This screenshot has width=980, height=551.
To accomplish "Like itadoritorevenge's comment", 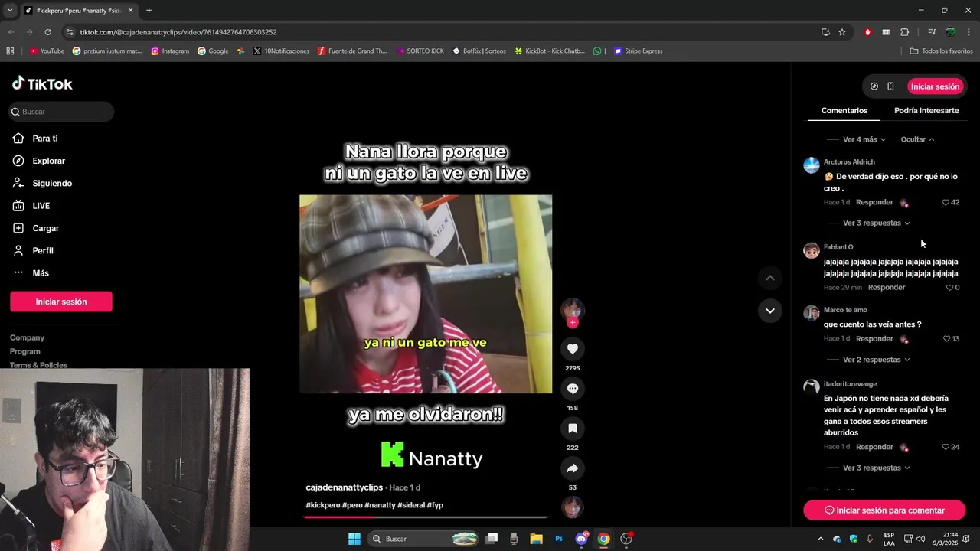I will tap(946, 447).
